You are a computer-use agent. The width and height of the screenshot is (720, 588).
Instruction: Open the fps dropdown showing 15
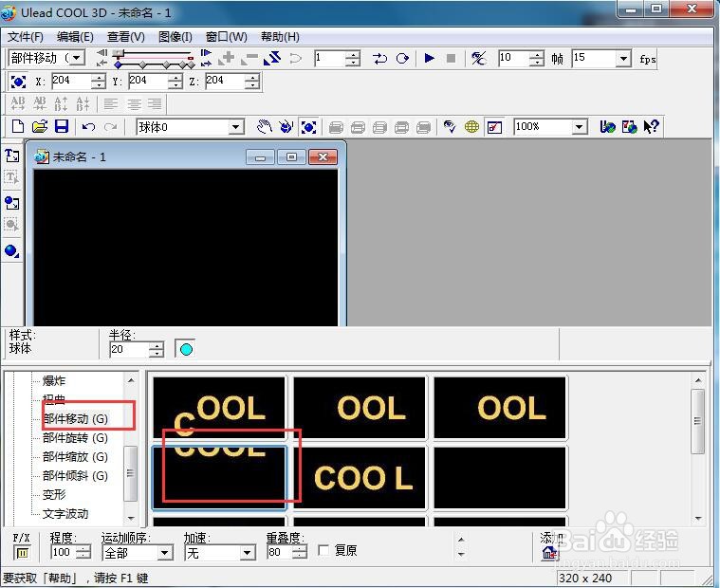pos(623,58)
